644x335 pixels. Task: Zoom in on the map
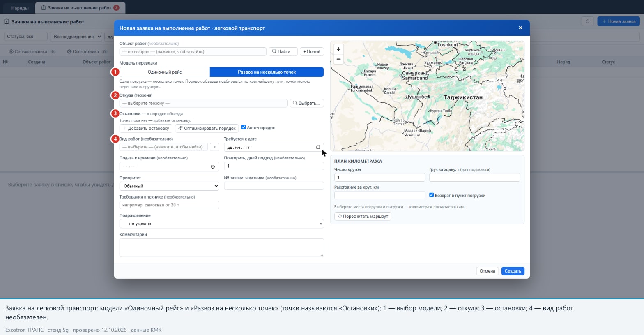338,49
